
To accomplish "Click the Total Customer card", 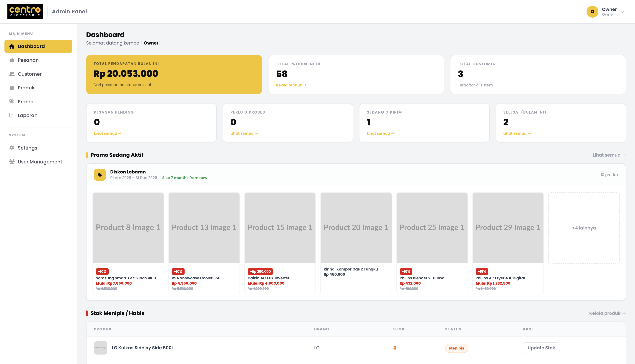I will click(x=538, y=75).
